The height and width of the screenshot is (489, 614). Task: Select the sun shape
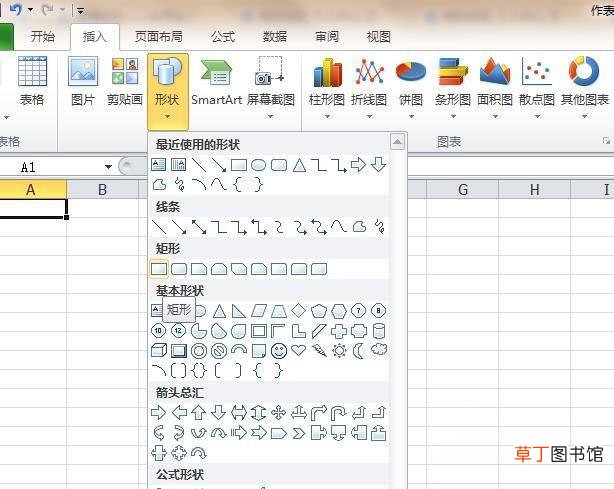pyautogui.click(x=339, y=351)
